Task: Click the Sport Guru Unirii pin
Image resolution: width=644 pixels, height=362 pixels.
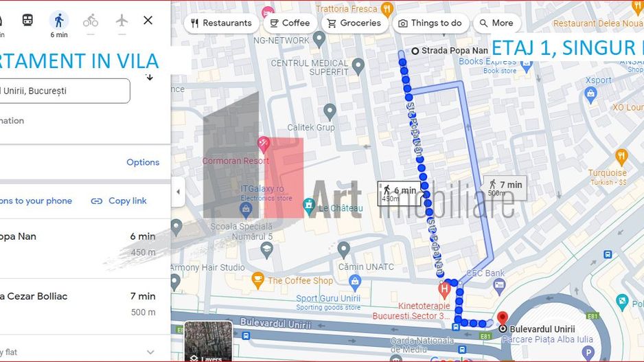Action: 355,283
